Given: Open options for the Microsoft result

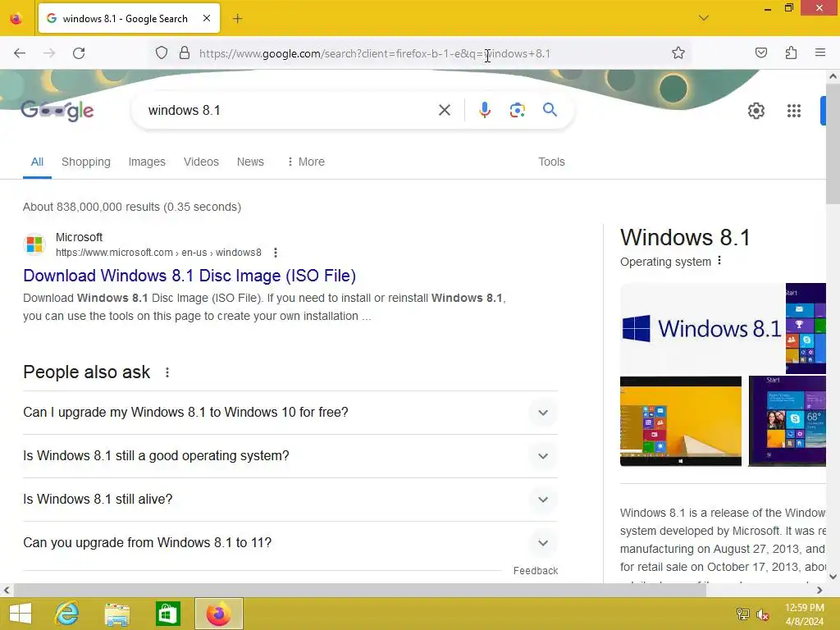Looking at the screenshot, I should click(x=276, y=253).
